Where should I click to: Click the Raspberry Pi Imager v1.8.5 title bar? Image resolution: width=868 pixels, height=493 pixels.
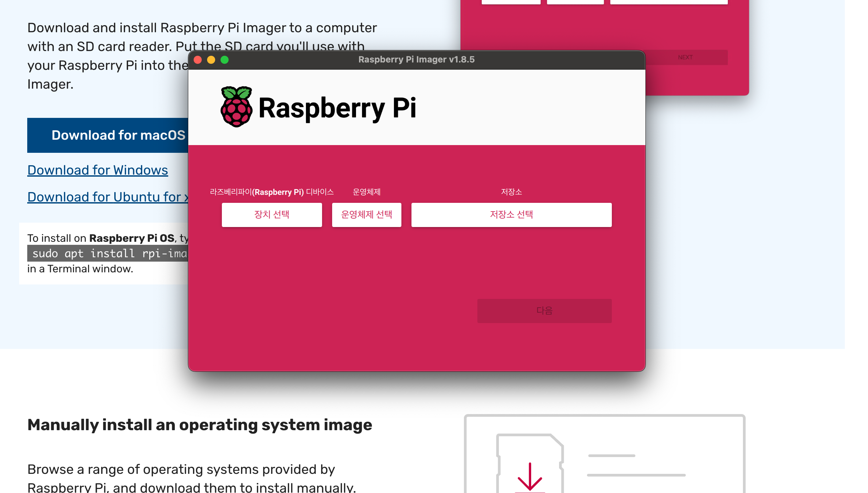[416, 60]
